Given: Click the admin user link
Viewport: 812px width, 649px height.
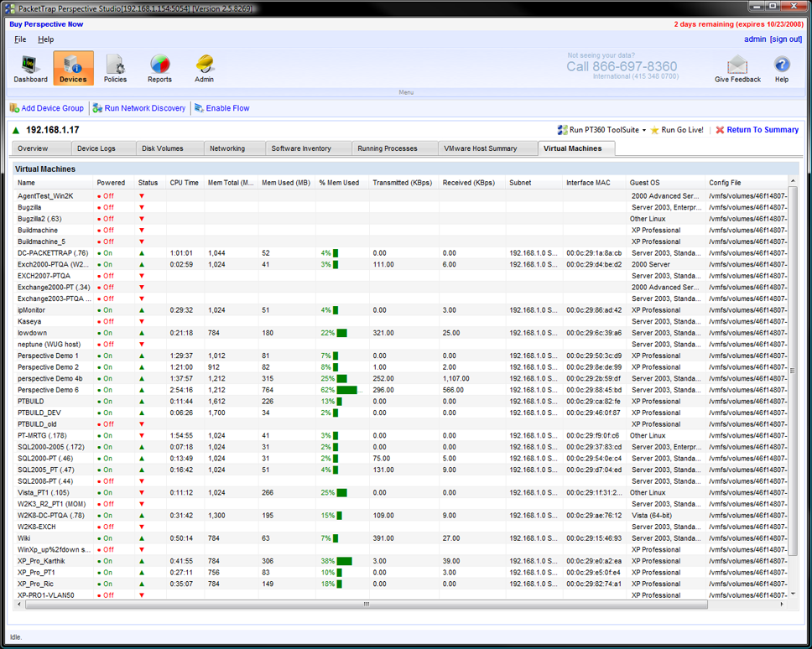Looking at the screenshot, I should pos(754,39).
